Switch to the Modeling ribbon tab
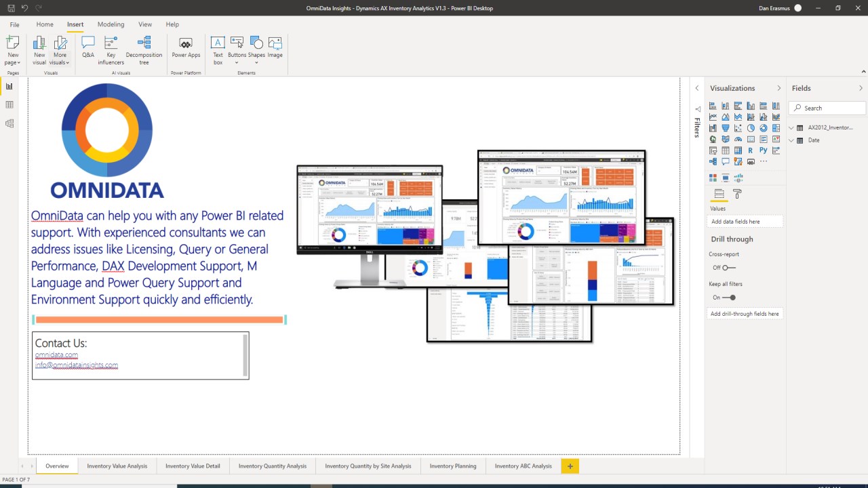 pyautogui.click(x=111, y=24)
